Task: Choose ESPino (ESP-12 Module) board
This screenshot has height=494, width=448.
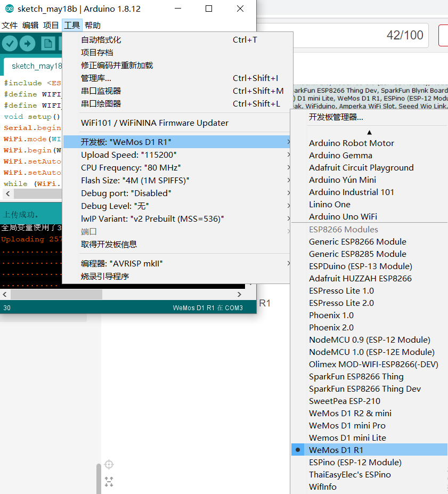Action: pos(369,462)
